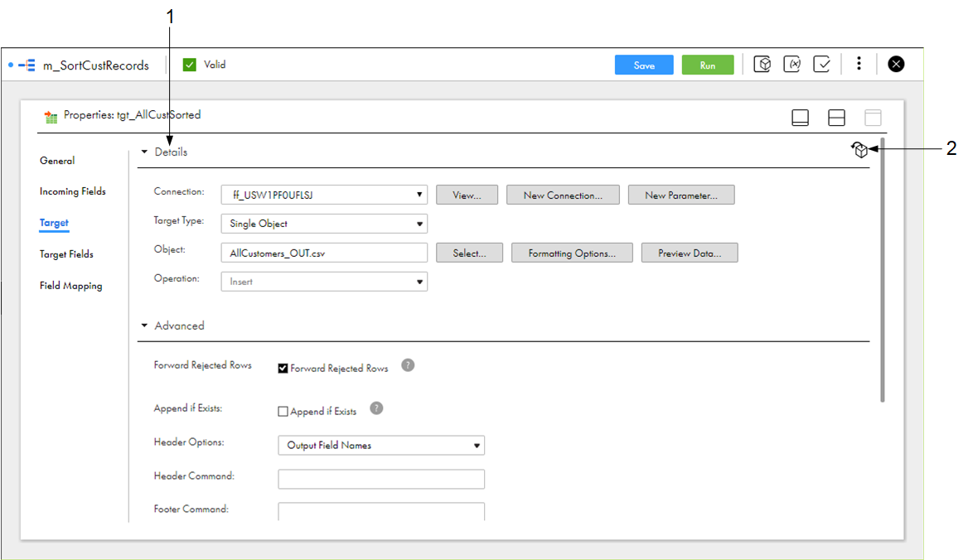Click the Select... object button

pyautogui.click(x=469, y=253)
